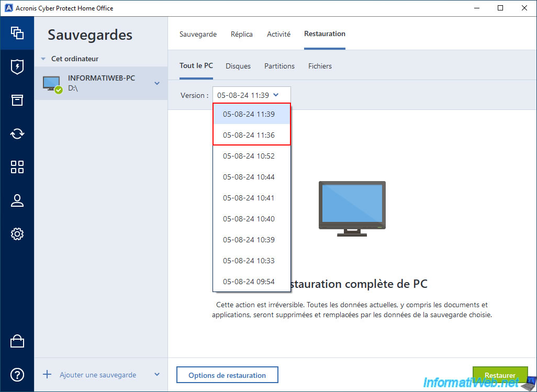537x392 pixels.
Task: Maximize the Acronis window
Action: [x=500, y=8]
